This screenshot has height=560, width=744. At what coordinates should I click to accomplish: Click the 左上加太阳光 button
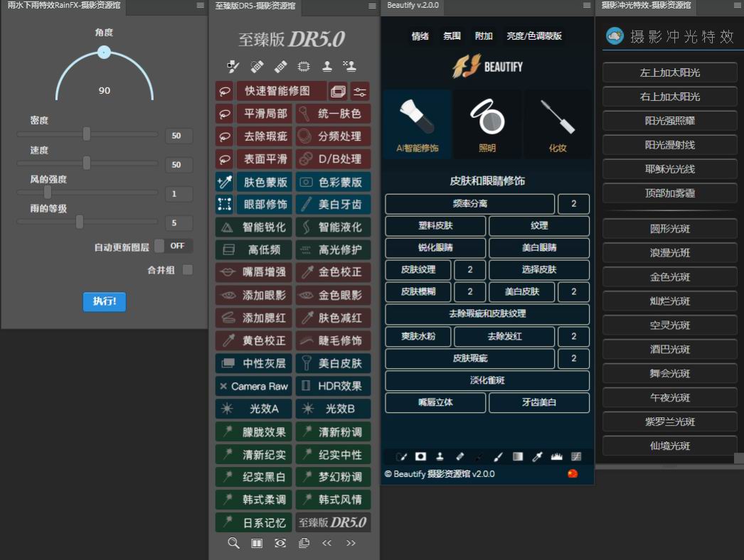669,72
